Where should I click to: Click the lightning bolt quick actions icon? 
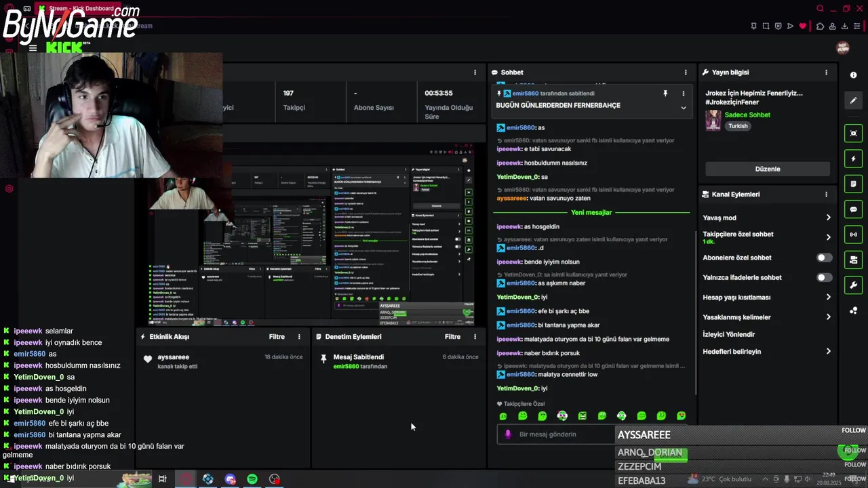pos(853,159)
